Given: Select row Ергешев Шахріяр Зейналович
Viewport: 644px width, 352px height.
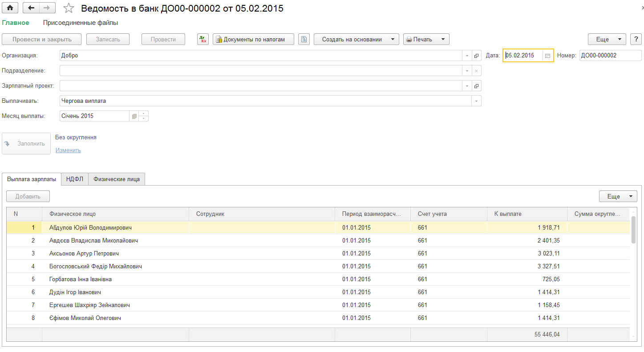Looking at the screenshot, I should point(318,305).
